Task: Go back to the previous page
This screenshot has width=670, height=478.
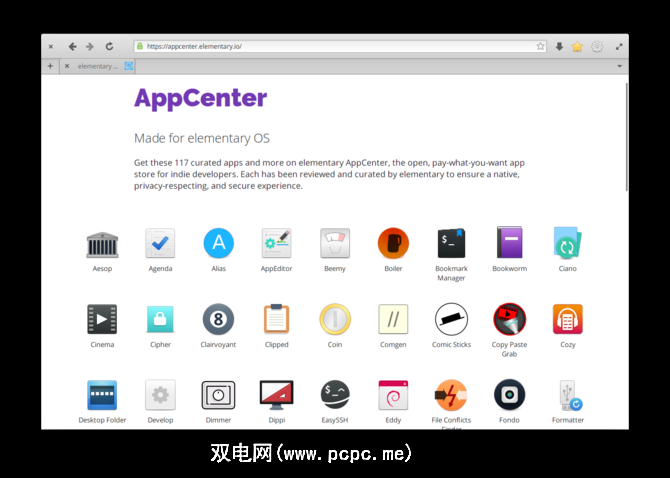Action: point(72,47)
